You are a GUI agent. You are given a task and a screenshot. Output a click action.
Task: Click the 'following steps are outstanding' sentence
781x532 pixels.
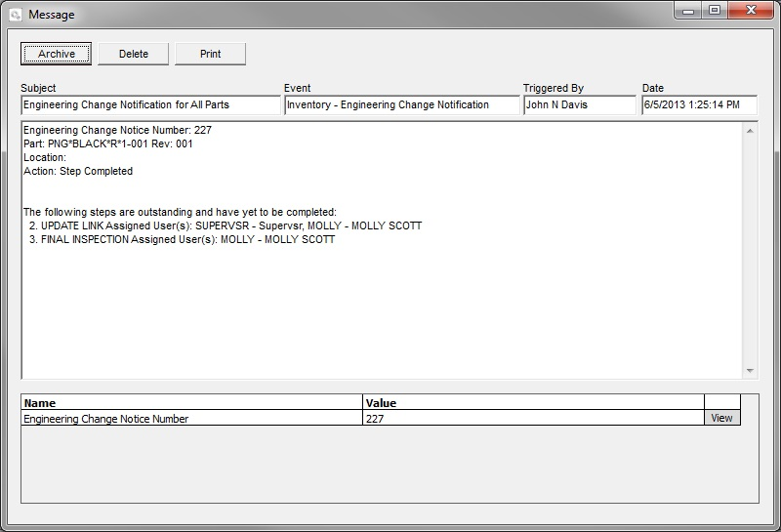(180, 212)
